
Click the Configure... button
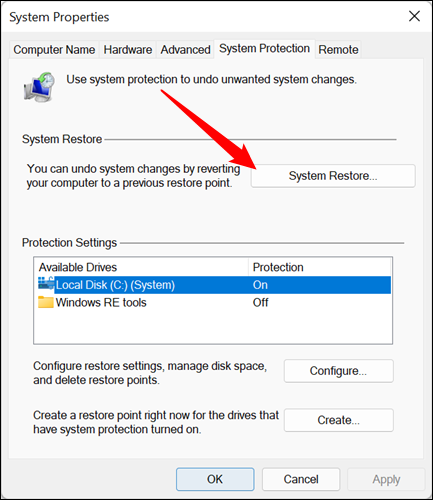point(339,371)
